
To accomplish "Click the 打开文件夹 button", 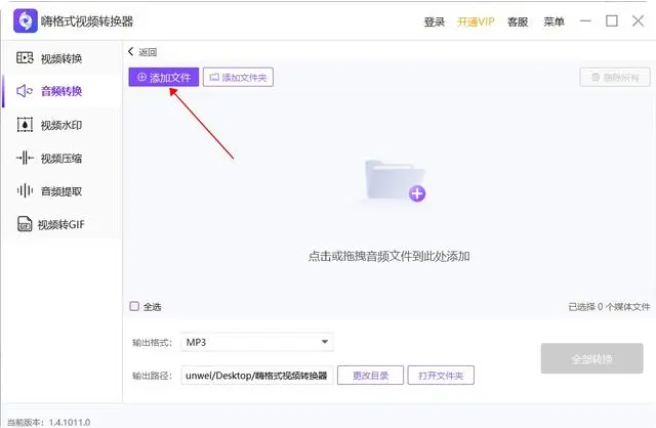I will [441, 375].
